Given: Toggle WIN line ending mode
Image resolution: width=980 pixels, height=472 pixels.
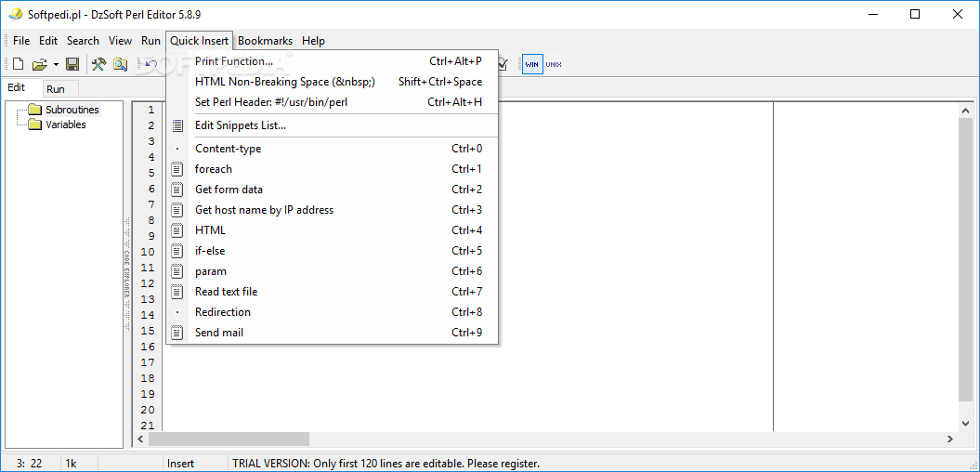Looking at the screenshot, I should 532,64.
